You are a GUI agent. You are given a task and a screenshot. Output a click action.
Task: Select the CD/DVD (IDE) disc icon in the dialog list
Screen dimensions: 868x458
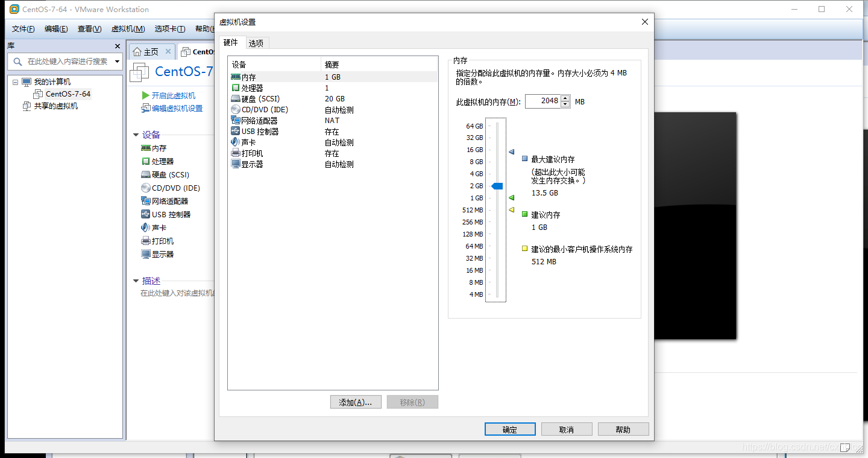tap(236, 110)
